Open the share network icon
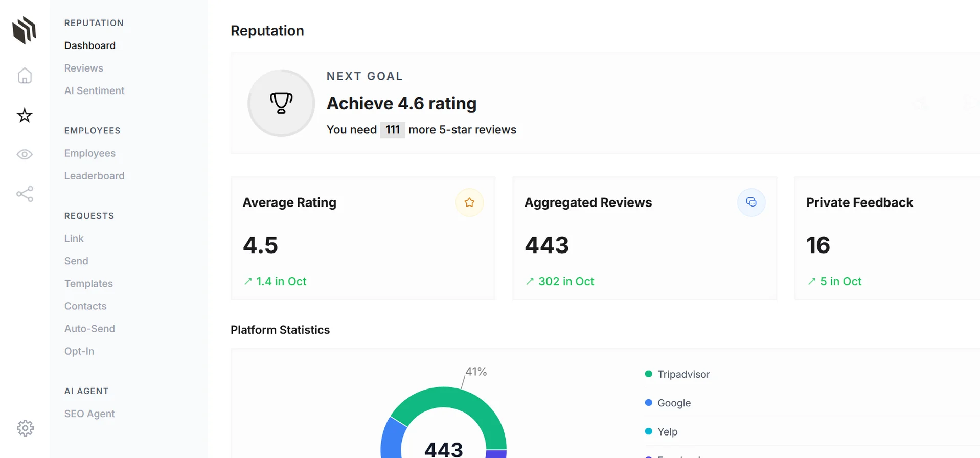Image resolution: width=980 pixels, height=458 pixels. (25, 194)
